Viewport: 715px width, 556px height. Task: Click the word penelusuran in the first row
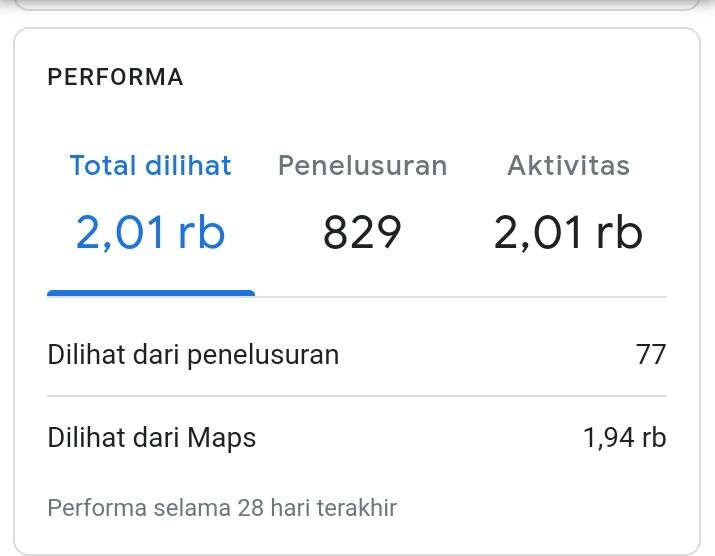(x=263, y=355)
